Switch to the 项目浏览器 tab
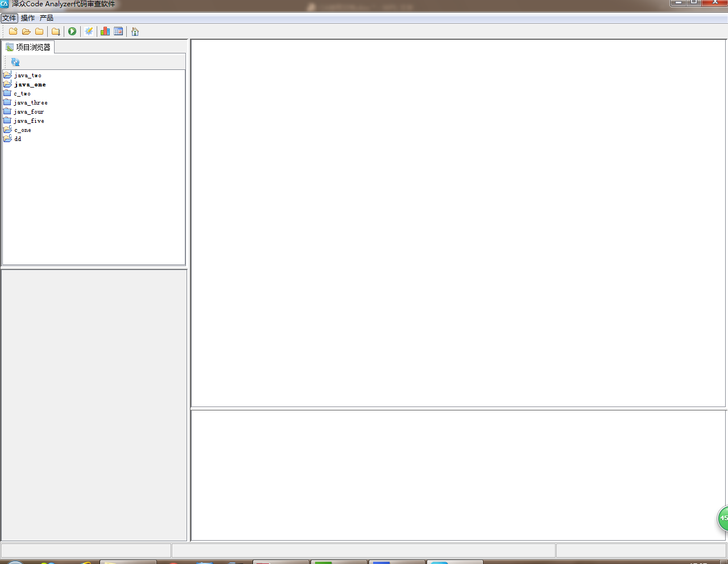The height and width of the screenshot is (564, 728). (x=28, y=47)
